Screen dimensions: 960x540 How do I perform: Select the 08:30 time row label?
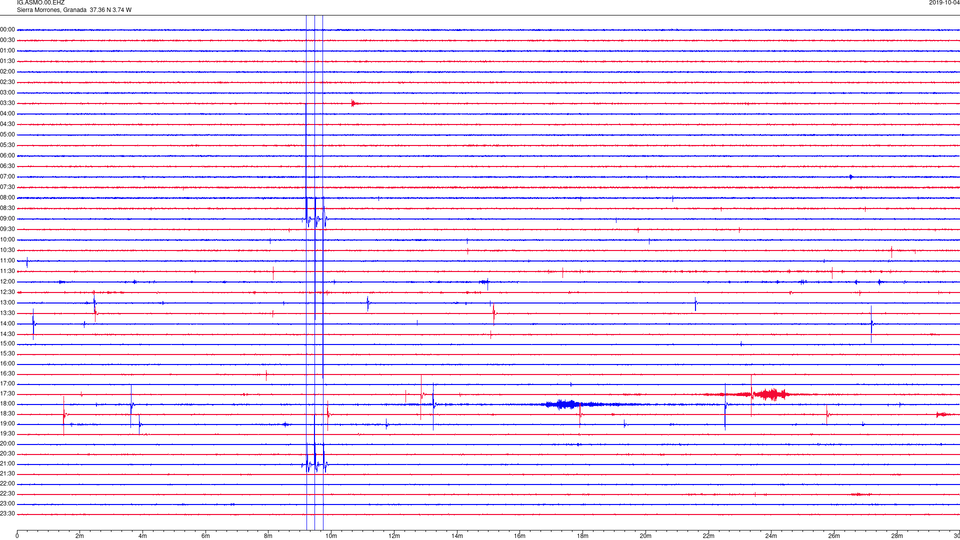pos(7,208)
